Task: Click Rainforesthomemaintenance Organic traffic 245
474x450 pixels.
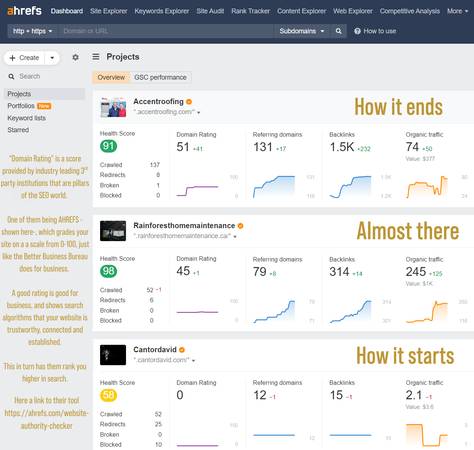Action: (416, 272)
